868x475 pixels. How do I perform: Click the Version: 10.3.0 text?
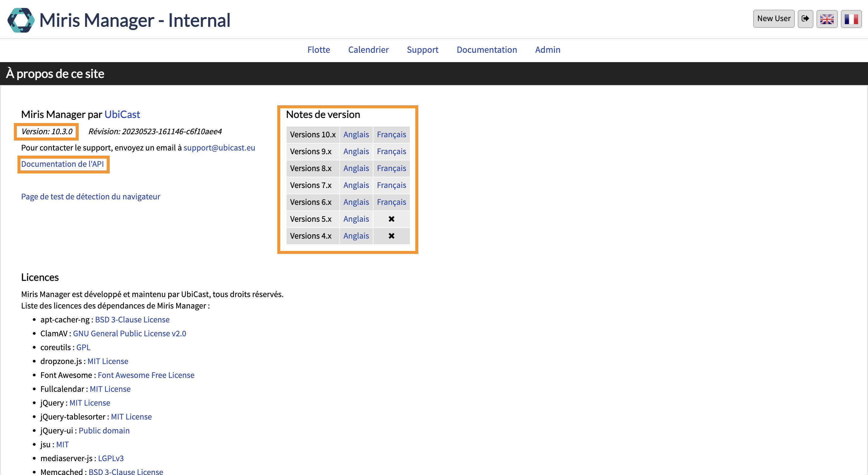[x=47, y=131]
